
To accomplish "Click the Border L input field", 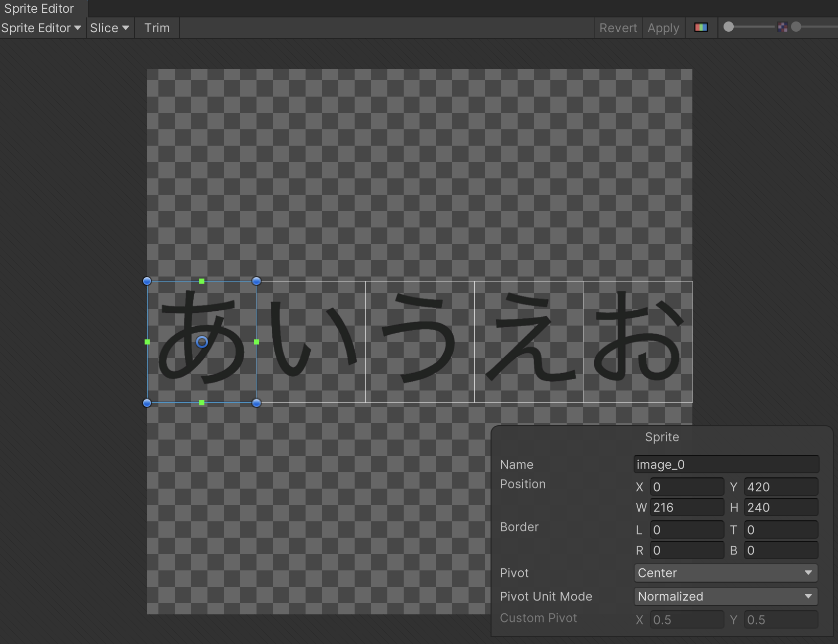I will pyautogui.click(x=687, y=530).
